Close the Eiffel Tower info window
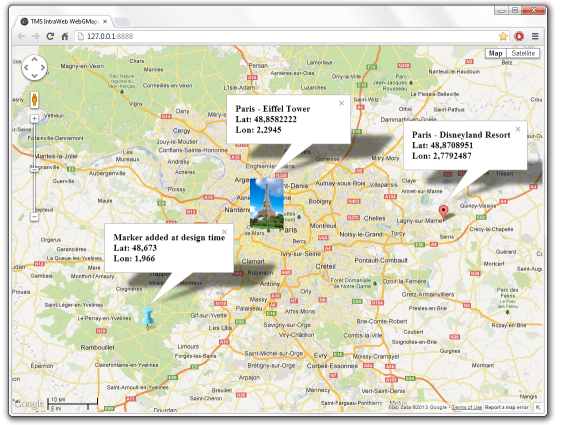 [x=341, y=103]
